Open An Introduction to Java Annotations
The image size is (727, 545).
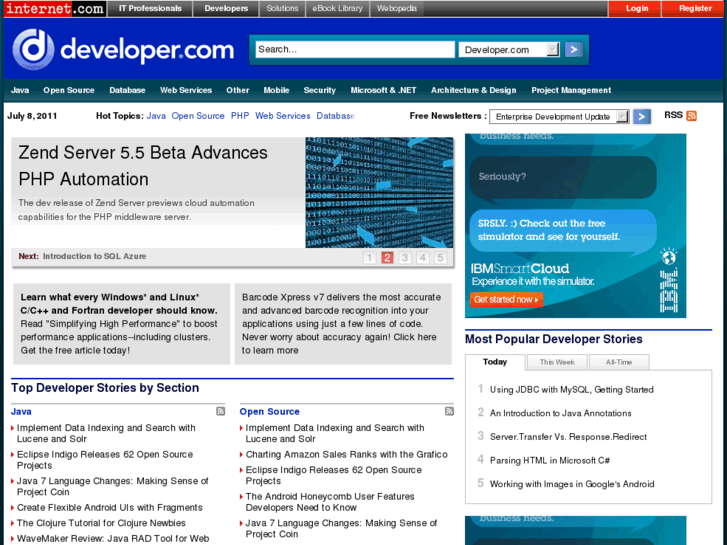click(561, 413)
